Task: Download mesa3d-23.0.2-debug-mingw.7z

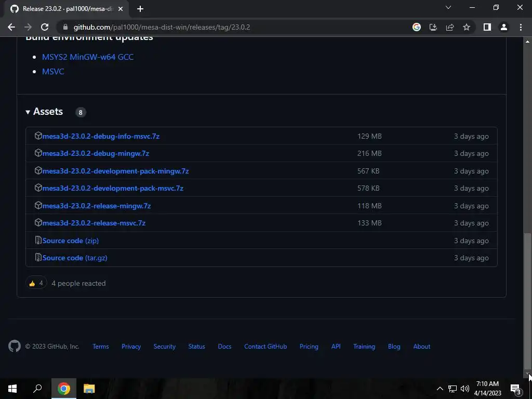Action: click(96, 153)
